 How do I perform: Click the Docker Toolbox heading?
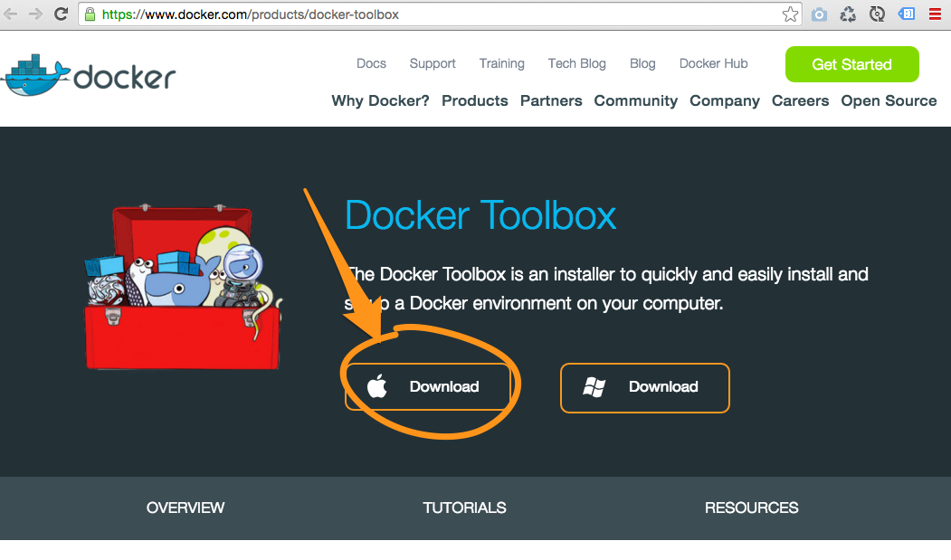tap(480, 215)
